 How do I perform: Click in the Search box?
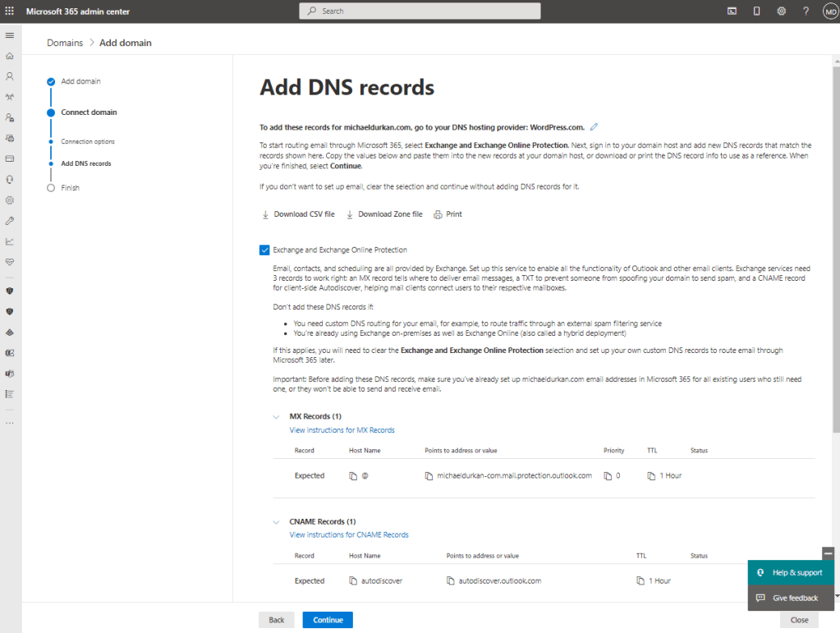click(420, 11)
